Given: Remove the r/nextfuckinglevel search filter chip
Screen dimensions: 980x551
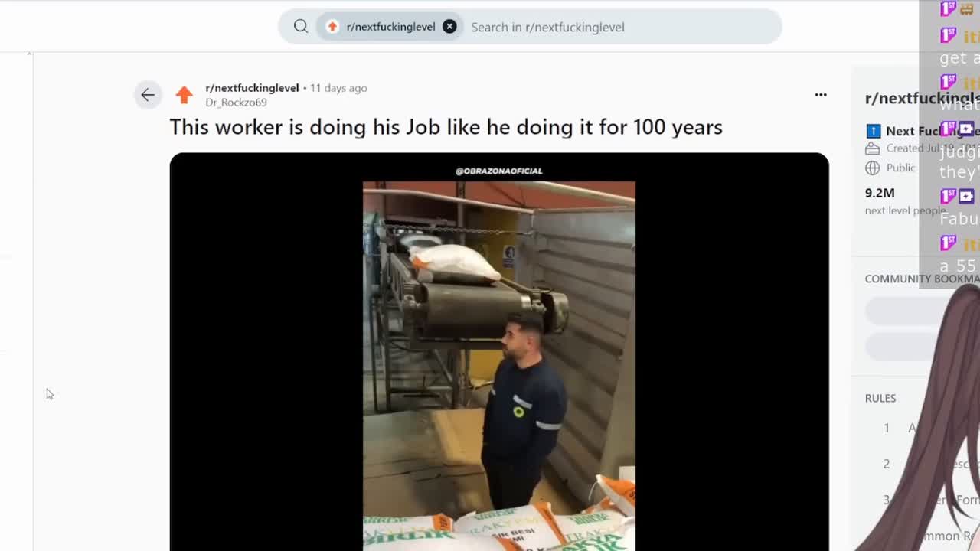Looking at the screenshot, I should (449, 27).
